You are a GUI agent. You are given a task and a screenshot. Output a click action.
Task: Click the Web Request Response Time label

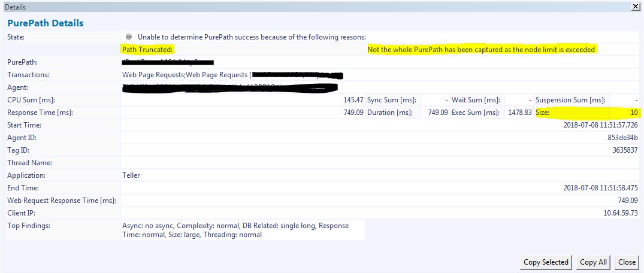pos(62,201)
